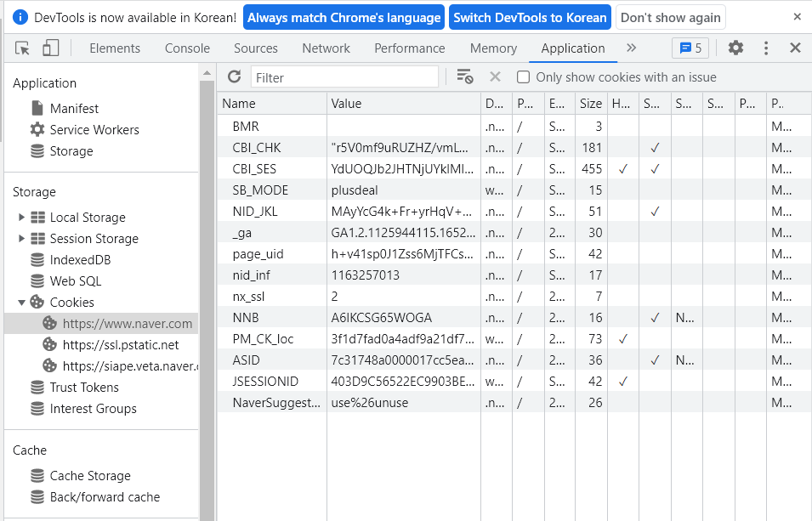Click the cookie icon beside https://ssl.pstatic.net
Screen dimensions: 812x521
pyautogui.click(x=49, y=344)
